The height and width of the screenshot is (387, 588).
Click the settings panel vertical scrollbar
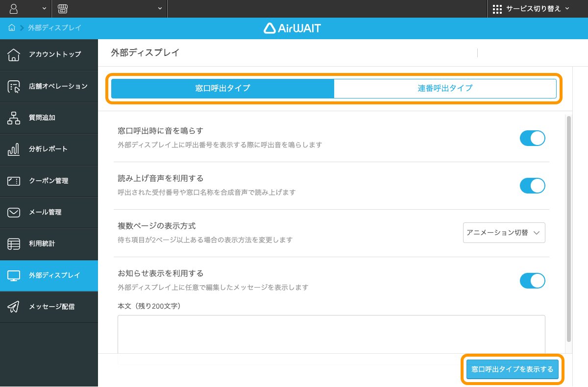(x=568, y=229)
